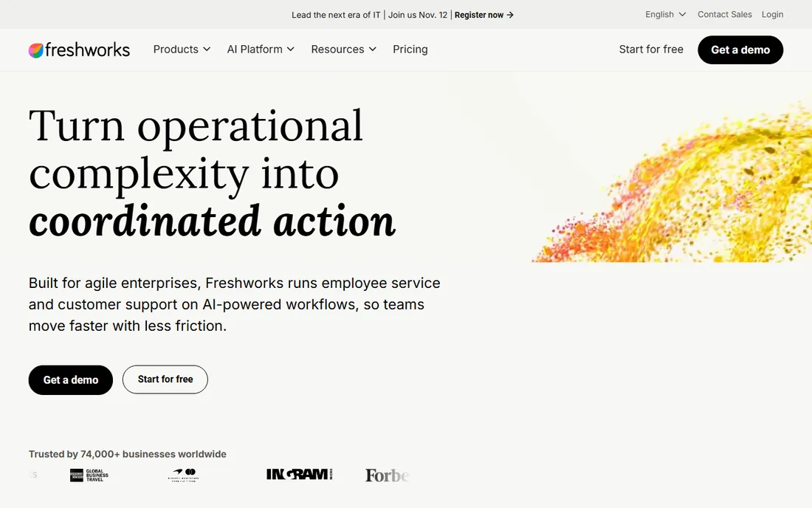This screenshot has height=508, width=812.
Task: Expand the Products dropdown menu
Action: click(182, 49)
